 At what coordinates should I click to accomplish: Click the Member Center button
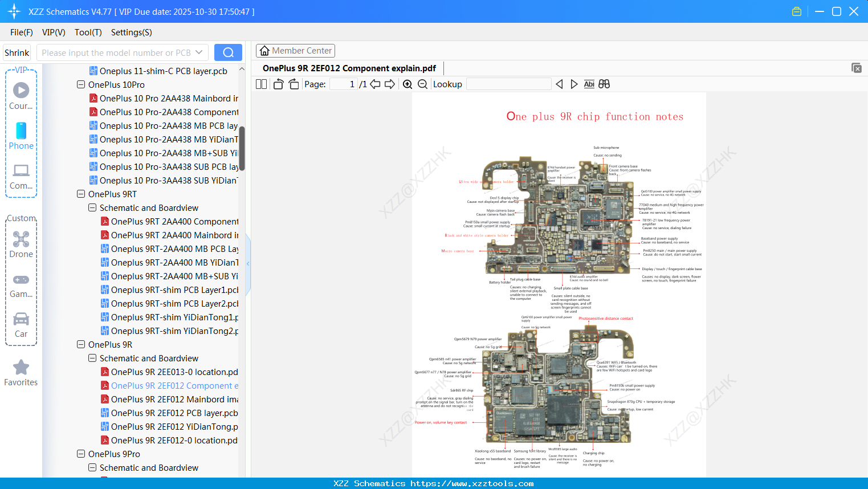[x=295, y=50]
